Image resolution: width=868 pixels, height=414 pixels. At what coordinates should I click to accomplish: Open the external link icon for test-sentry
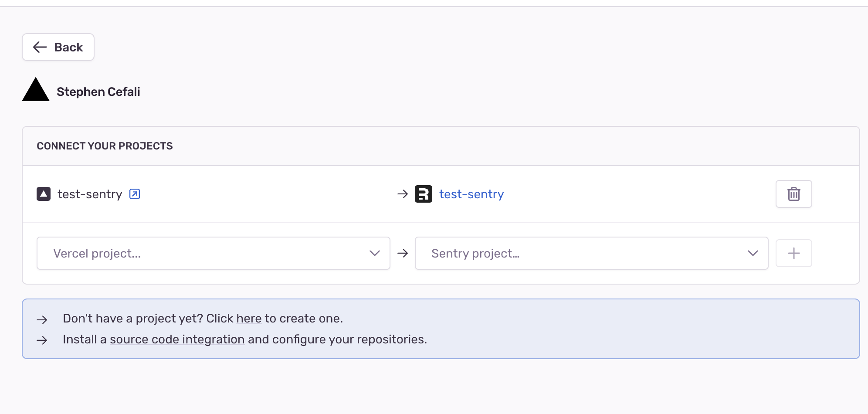point(134,194)
